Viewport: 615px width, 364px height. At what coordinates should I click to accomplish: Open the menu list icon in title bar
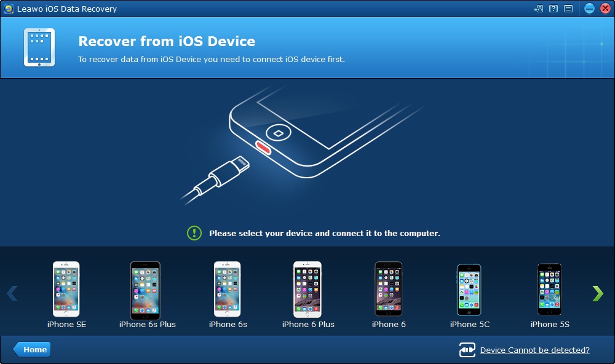pyautogui.click(x=568, y=9)
